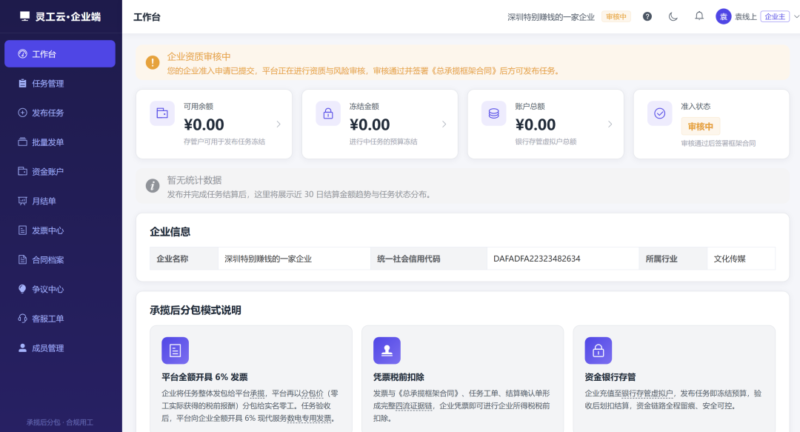800x432 pixels.
Task: Click the 凭票税前扣除 card title
Action: click(398, 377)
